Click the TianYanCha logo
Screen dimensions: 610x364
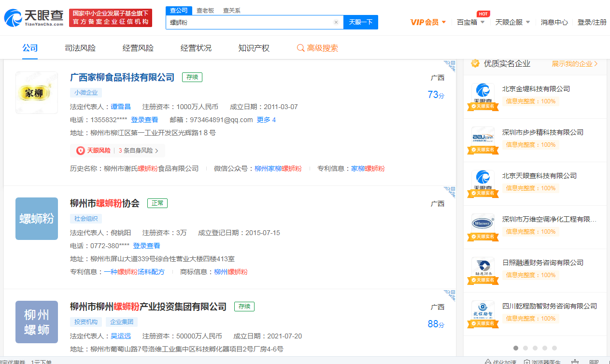click(x=34, y=18)
